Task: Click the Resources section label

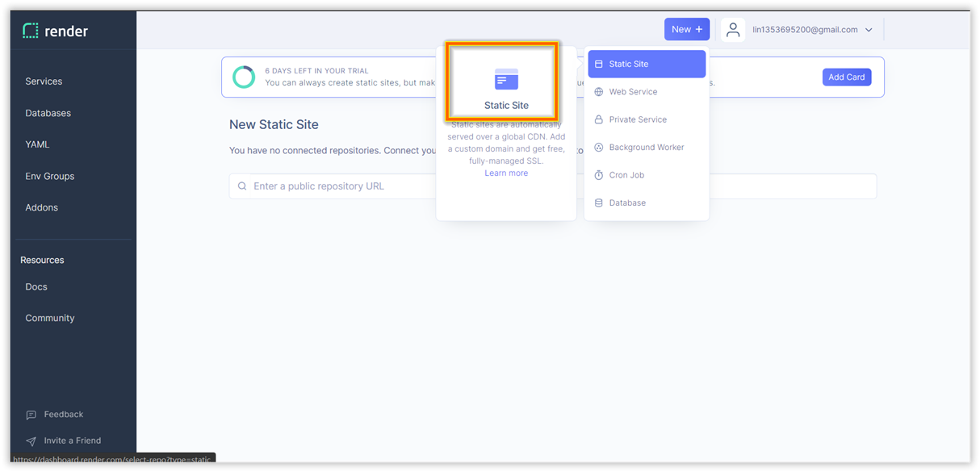Action: click(x=42, y=260)
